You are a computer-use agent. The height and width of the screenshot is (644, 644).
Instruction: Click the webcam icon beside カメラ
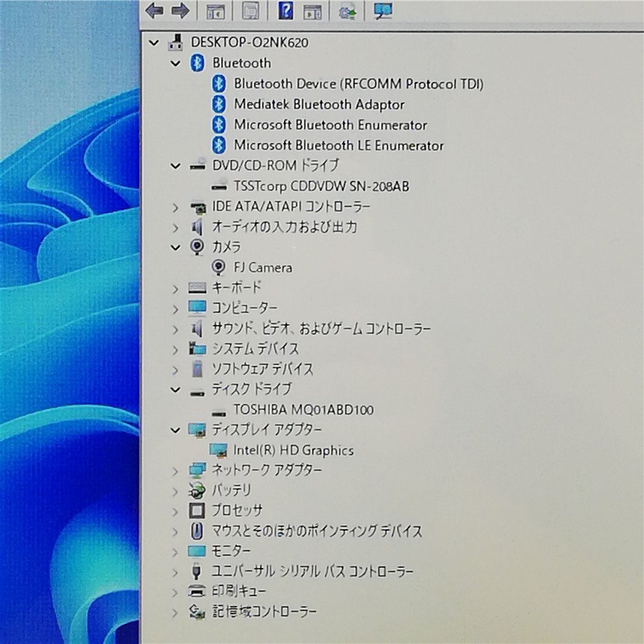click(x=197, y=247)
